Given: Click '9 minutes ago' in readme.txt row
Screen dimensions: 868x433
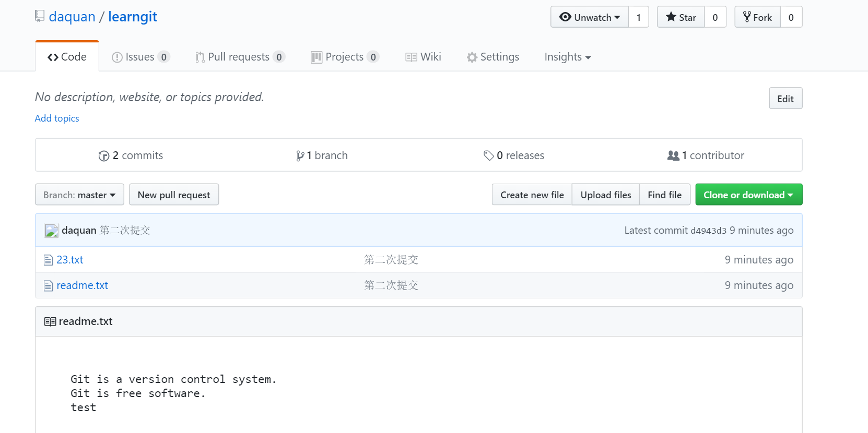Looking at the screenshot, I should pos(759,285).
